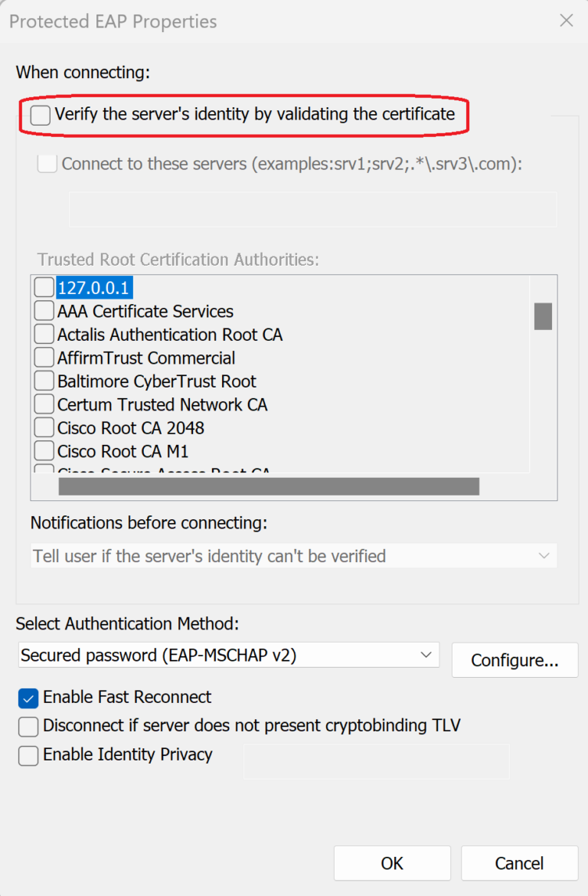
Task: Cancel the Protected EAP Properties dialog
Action: 519,863
